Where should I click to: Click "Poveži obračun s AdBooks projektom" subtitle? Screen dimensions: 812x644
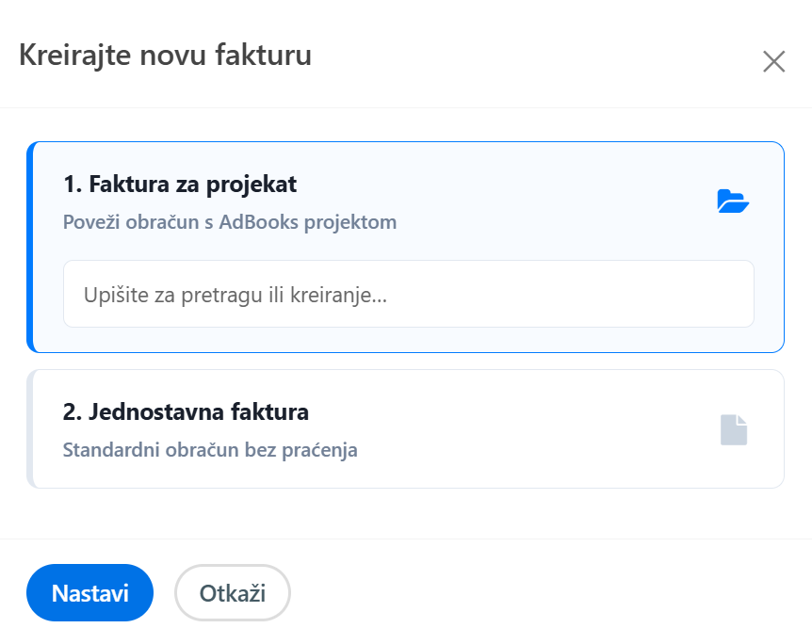tap(230, 223)
